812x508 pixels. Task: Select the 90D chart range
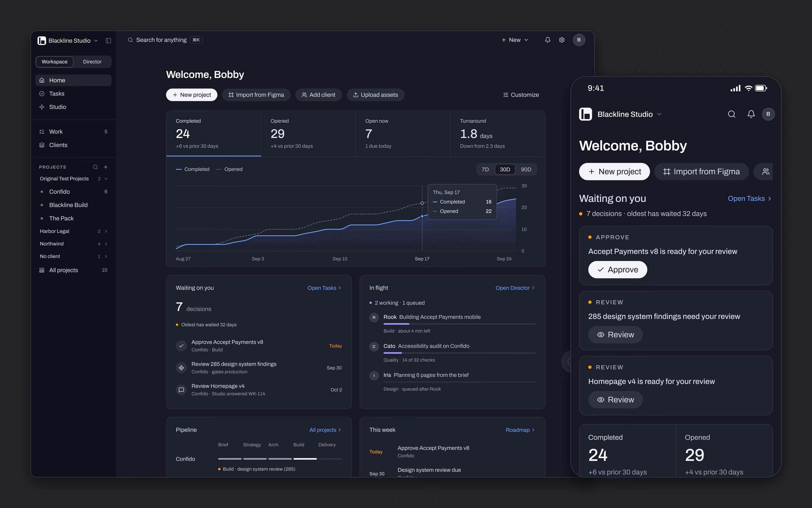pos(526,169)
